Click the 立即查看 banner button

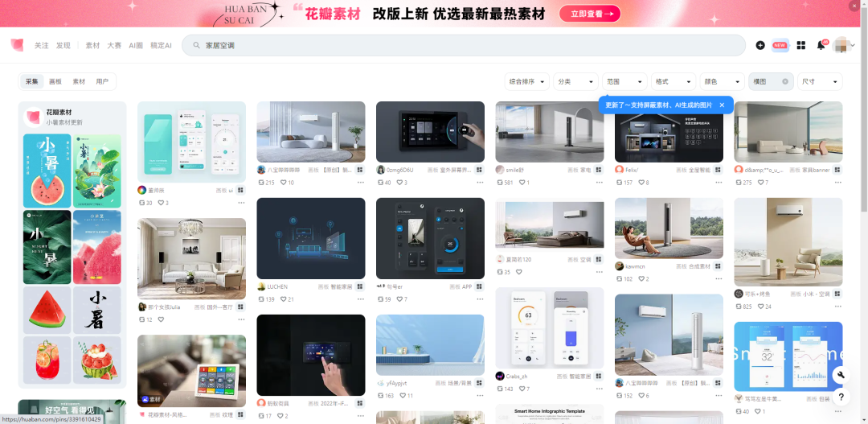(x=590, y=14)
